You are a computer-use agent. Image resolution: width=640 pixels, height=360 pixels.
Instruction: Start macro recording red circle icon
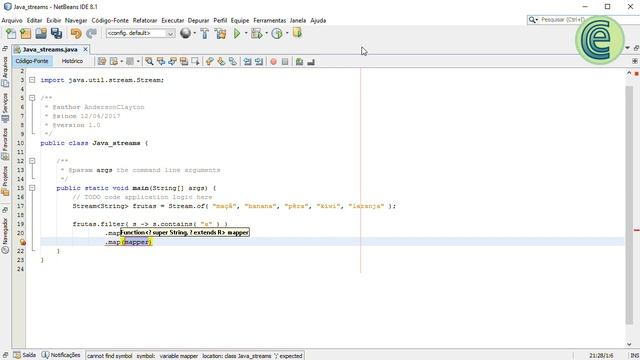(x=273, y=62)
